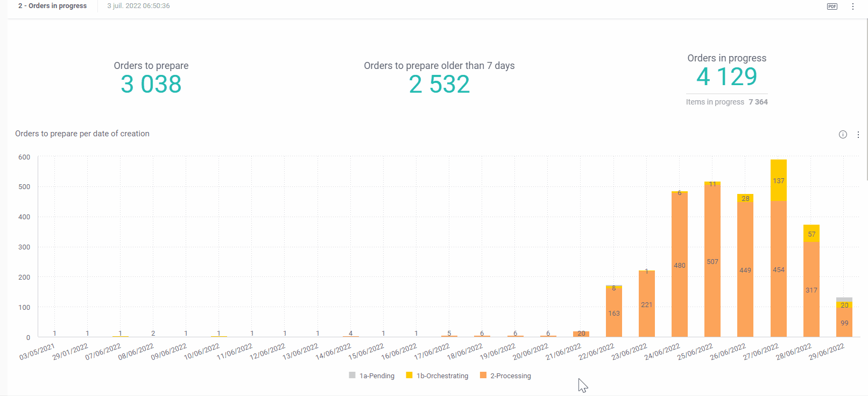Select the '2 - Orders in progress' tab title
This screenshot has height=396, width=868.
pyautogui.click(x=52, y=6)
